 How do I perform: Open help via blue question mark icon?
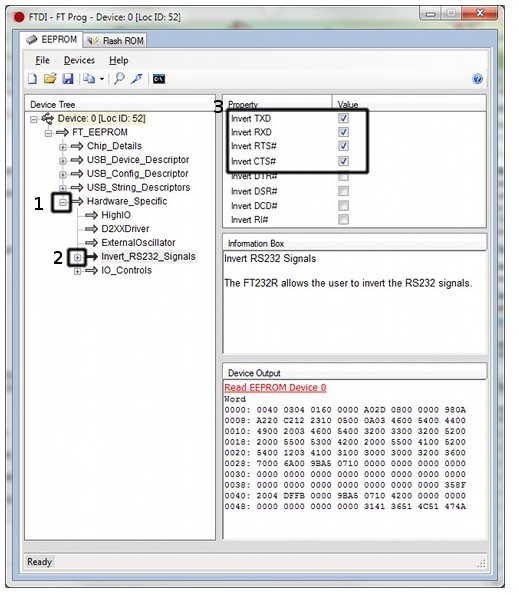477,79
